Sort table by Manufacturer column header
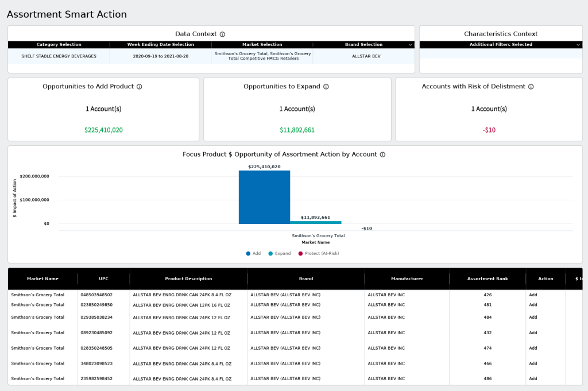This screenshot has width=588, height=391. pos(407,278)
